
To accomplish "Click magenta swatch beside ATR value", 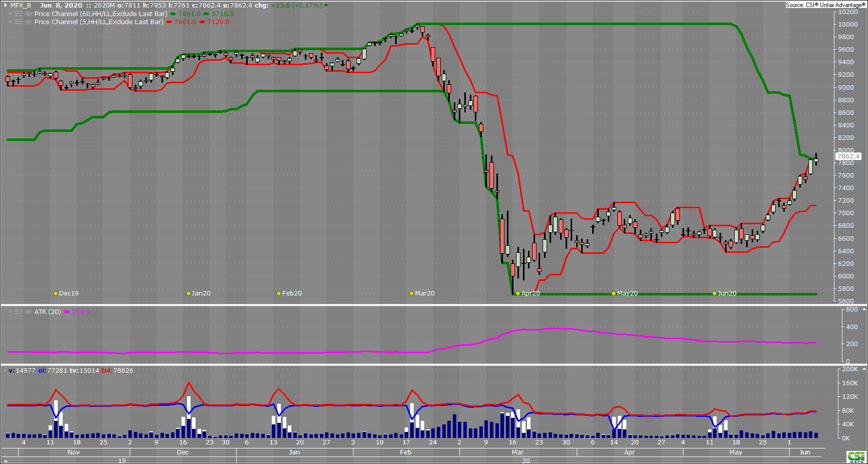I will 67,312.
